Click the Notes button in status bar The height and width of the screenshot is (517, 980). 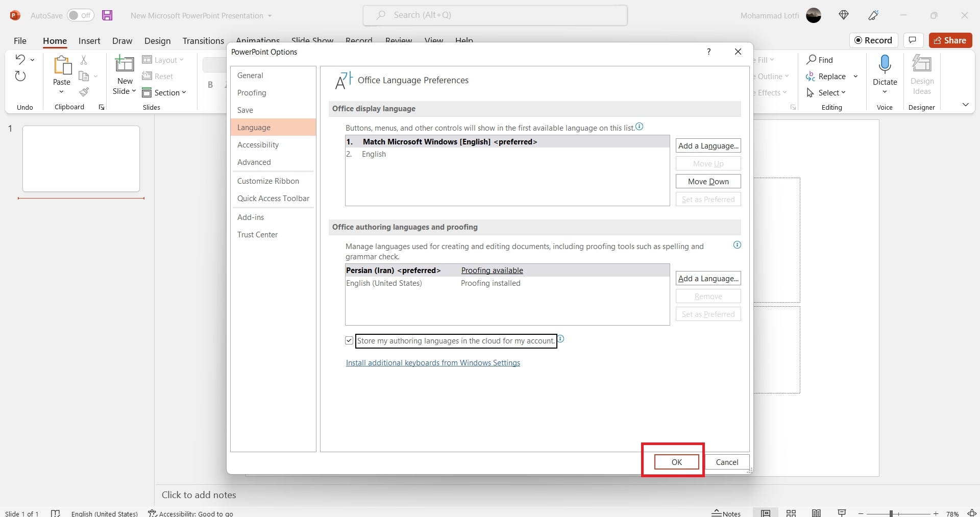pyautogui.click(x=726, y=513)
